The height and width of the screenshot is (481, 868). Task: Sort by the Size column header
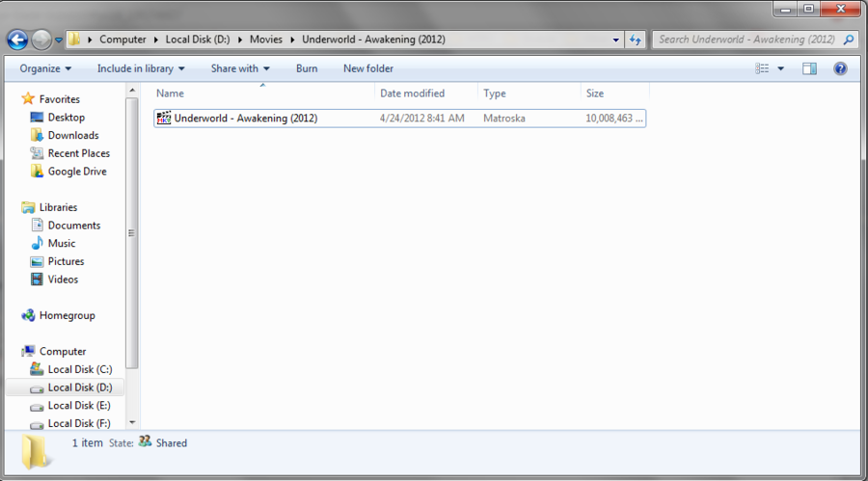[614, 93]
